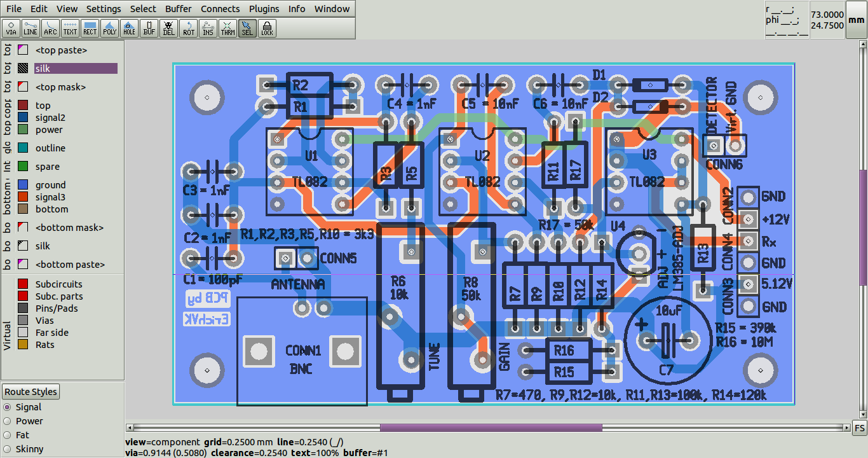Click the signal2 layer name

click(50, 118)
